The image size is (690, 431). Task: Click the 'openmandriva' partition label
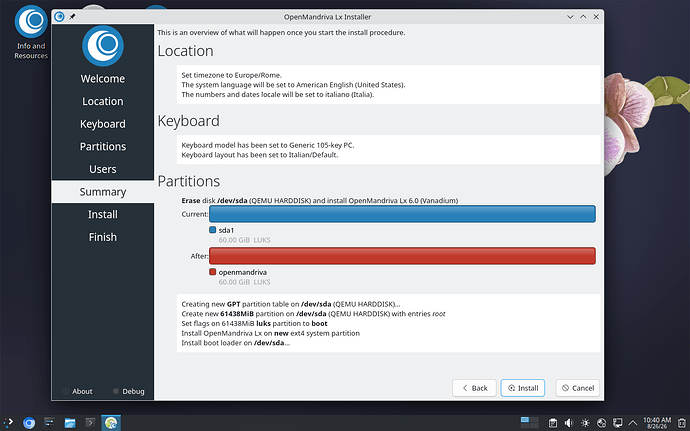point(242,272)
